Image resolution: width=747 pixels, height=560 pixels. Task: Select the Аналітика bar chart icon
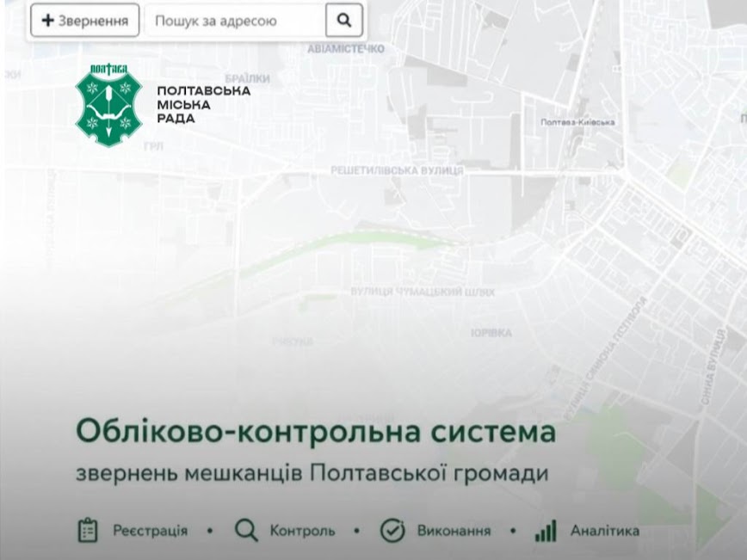(546, 531)
